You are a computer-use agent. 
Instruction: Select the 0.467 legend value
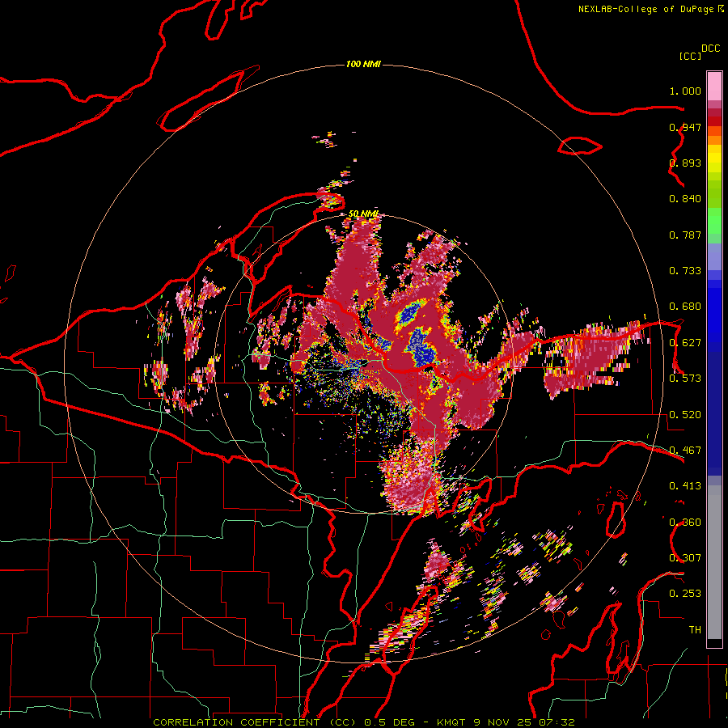pos(685,451)
